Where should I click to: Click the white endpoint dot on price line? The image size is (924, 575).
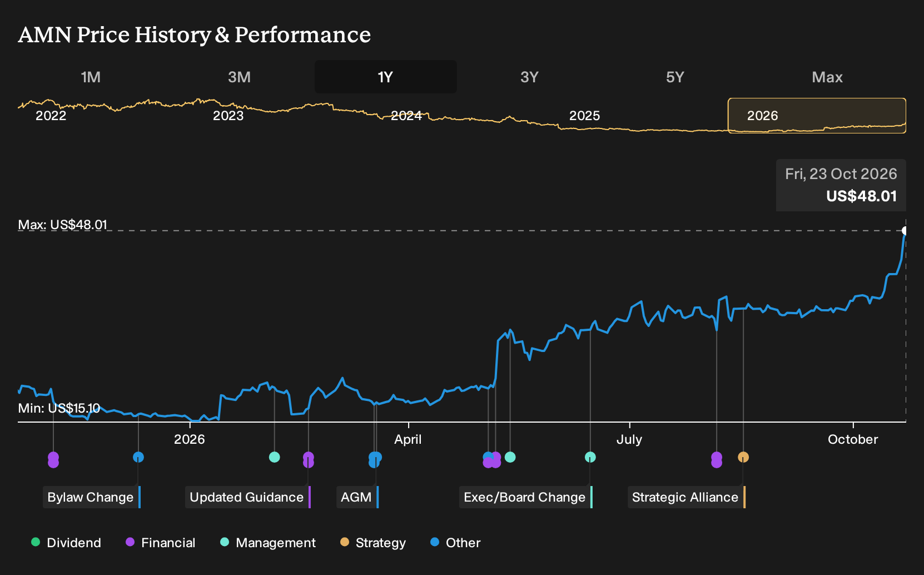[x=905, y=231]
